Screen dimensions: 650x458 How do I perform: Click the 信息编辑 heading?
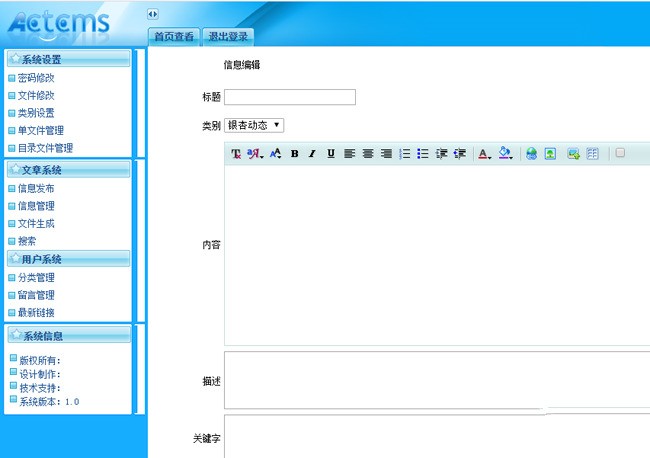tap(242, 65)
